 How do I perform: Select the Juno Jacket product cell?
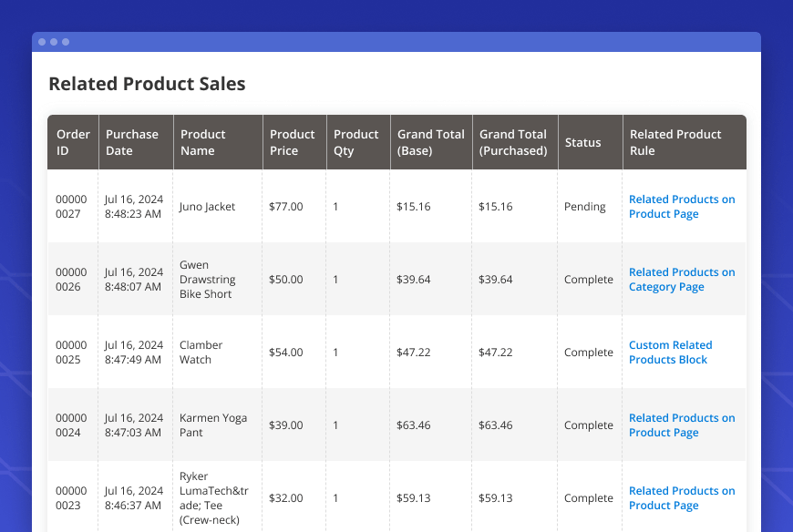point(207,207)
